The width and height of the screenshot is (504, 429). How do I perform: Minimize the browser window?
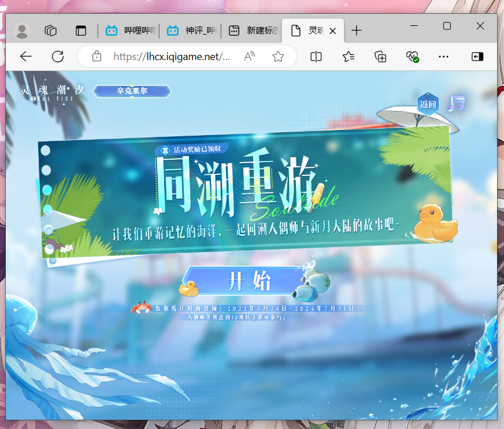pyautogui.click(x=414, y=25)
